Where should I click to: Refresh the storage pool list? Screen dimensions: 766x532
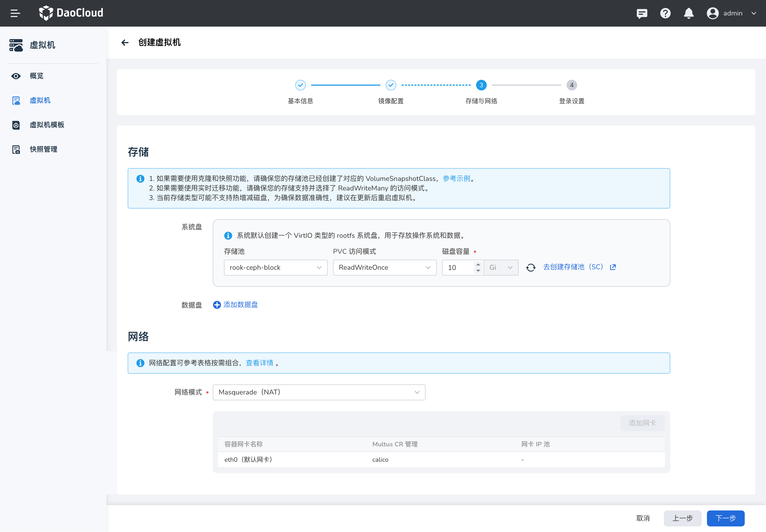530,267
